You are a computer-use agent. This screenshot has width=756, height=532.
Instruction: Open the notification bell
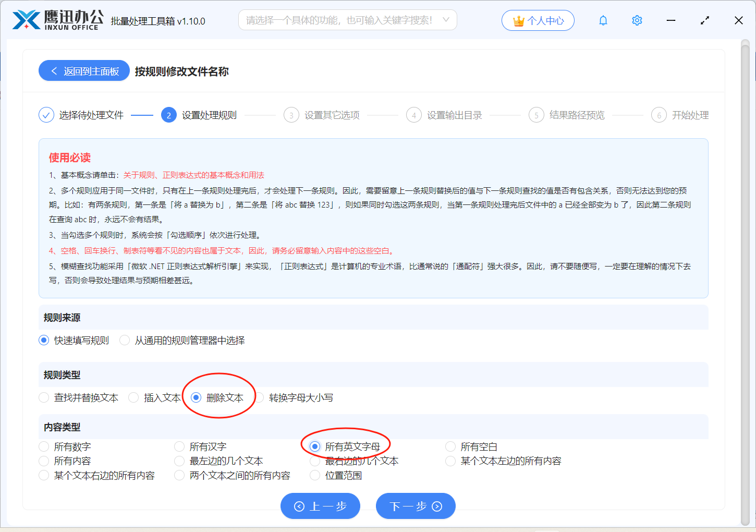pos(603,20)
